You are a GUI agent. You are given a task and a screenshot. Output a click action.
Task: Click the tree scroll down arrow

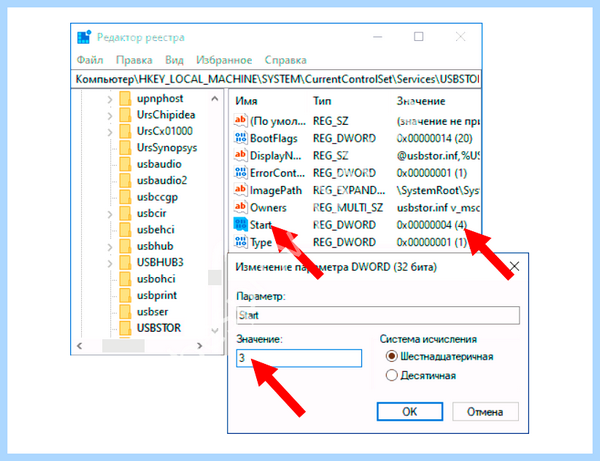click(215, 330)
